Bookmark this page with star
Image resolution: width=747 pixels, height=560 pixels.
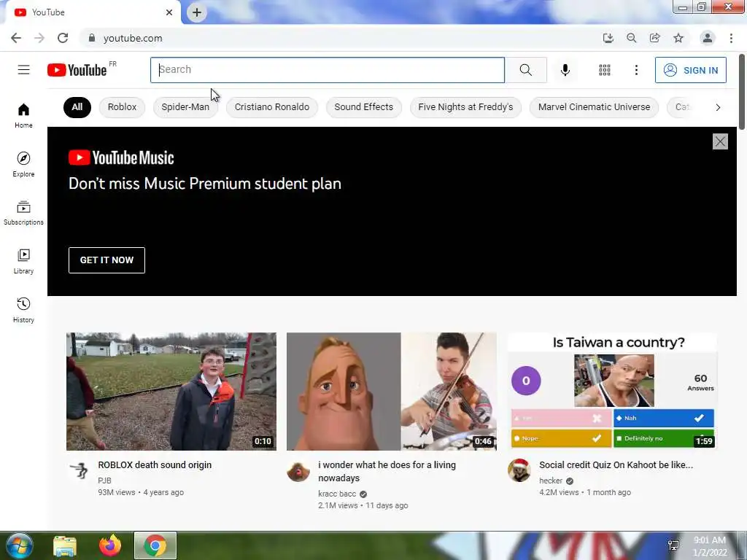tap(678, 38)
